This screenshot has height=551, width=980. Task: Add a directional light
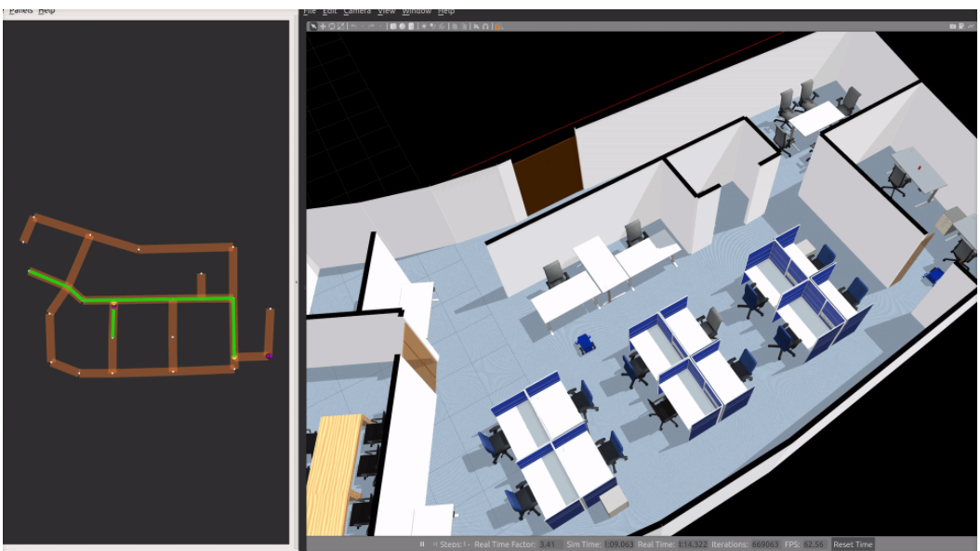(x=442, y=26)
